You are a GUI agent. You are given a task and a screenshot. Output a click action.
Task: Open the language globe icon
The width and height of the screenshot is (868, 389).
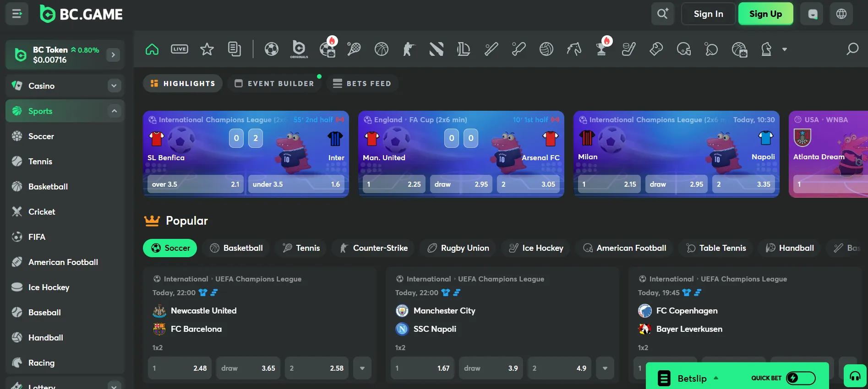841,14
